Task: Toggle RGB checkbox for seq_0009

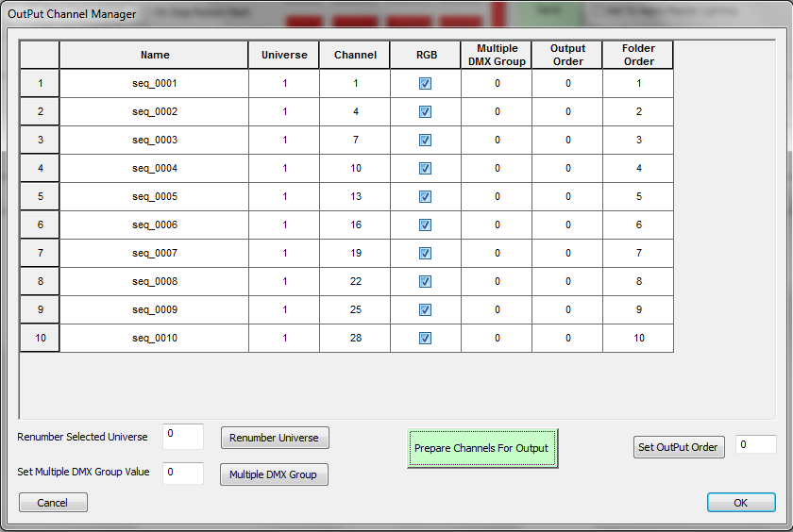Action: (x=426, y=309)
